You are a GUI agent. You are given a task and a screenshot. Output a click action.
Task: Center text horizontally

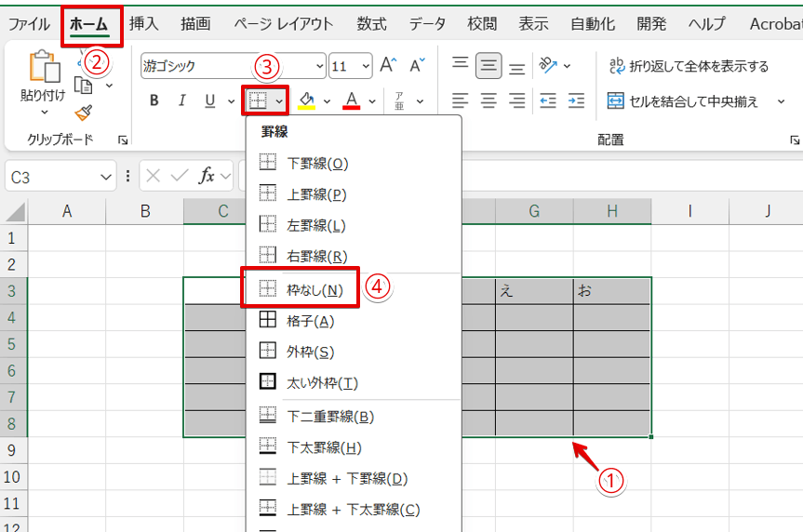[x=488, y=100]
